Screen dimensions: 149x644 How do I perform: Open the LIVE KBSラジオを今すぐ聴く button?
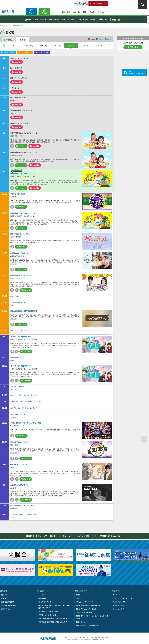pyautogui.click(x=135, y=73)
